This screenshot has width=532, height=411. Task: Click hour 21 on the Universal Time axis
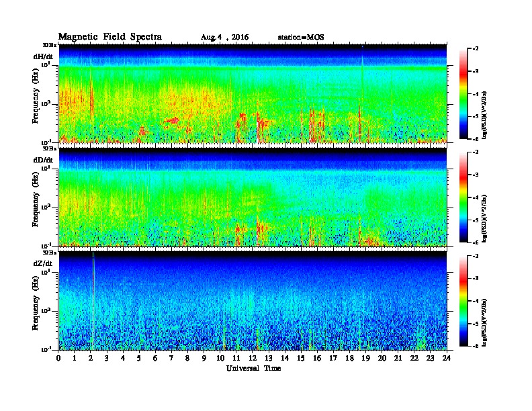pyautogui.click(x=398, y=359)
